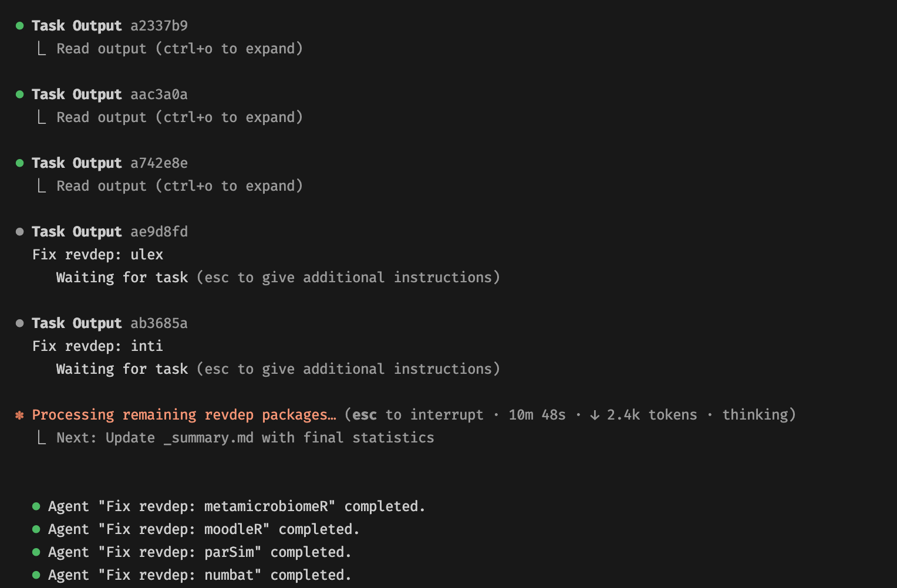897x588 pixels.
Task: Click the green status dot beside task a2337b9
Action: (x=20, y=26)
